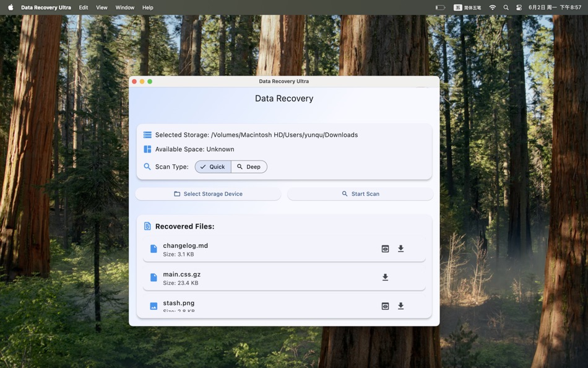
Task: Open Spotlight search in menu bar
Action: click(506, 7)
